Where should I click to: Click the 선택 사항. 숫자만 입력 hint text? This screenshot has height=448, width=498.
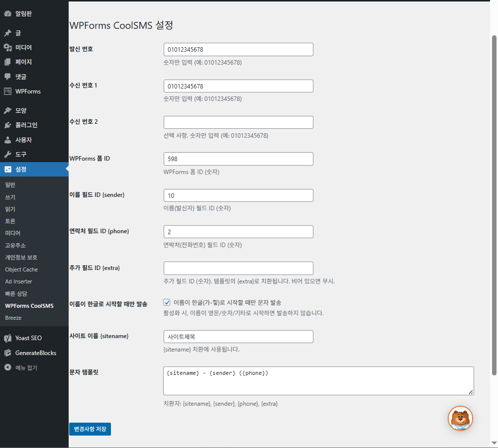pos(215,136)
